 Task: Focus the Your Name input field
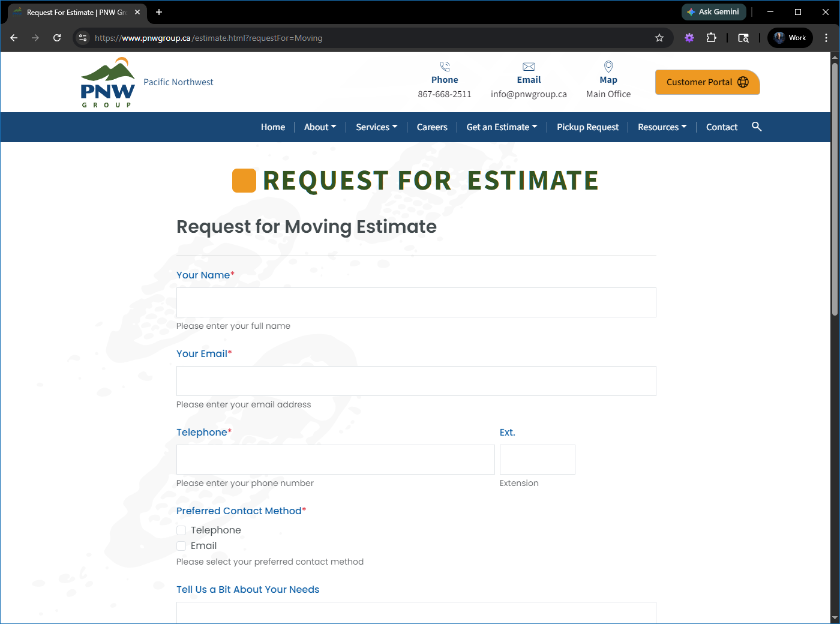click(416, 302)
